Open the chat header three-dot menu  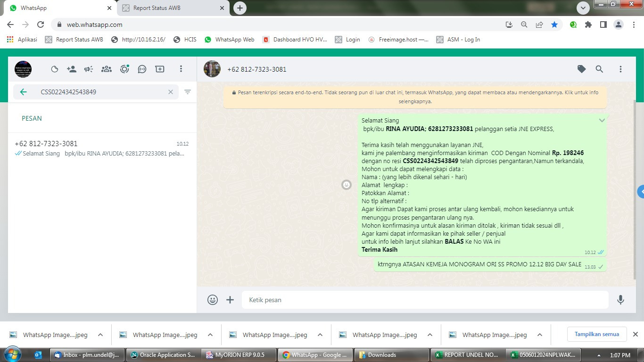click(x=620, y=69)
